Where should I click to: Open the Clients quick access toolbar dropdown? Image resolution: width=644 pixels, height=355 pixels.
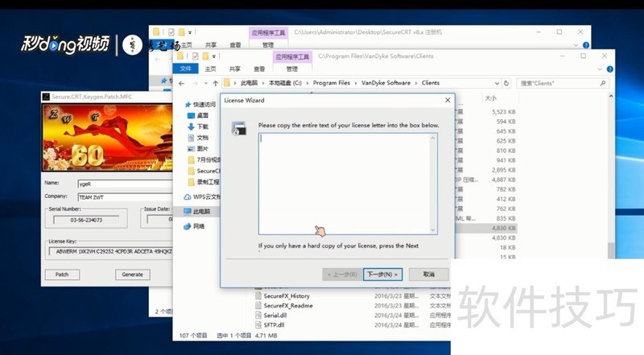pyautogui.click(x=214, y=56)
